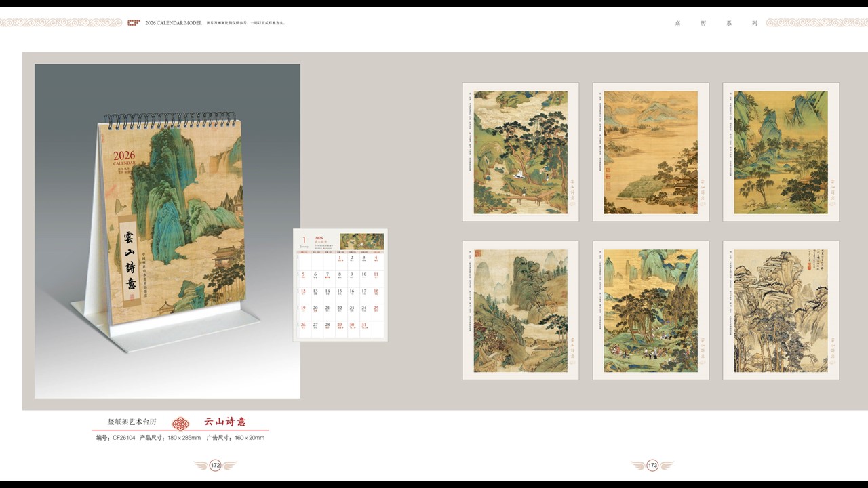Click the red 云山诗意 product title
868x488 pixels.
[x=225, y=422]
